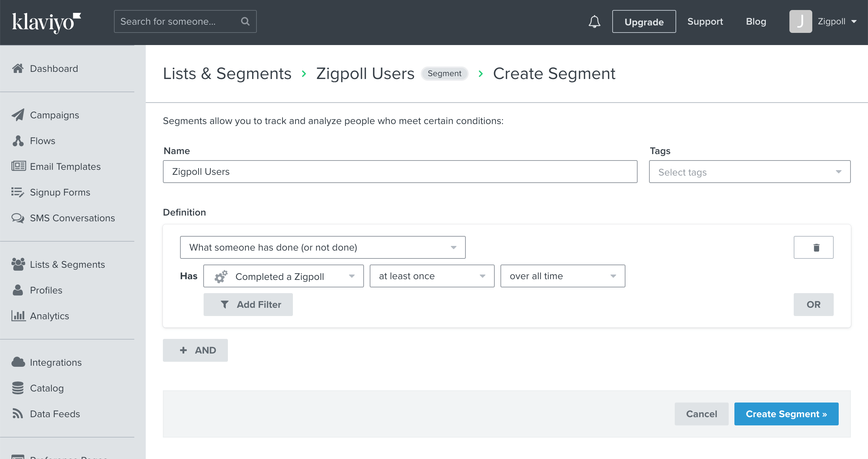Screen dimensions: 868x459
Task: Click the Dashboard home icon
Action: point(18,68)
